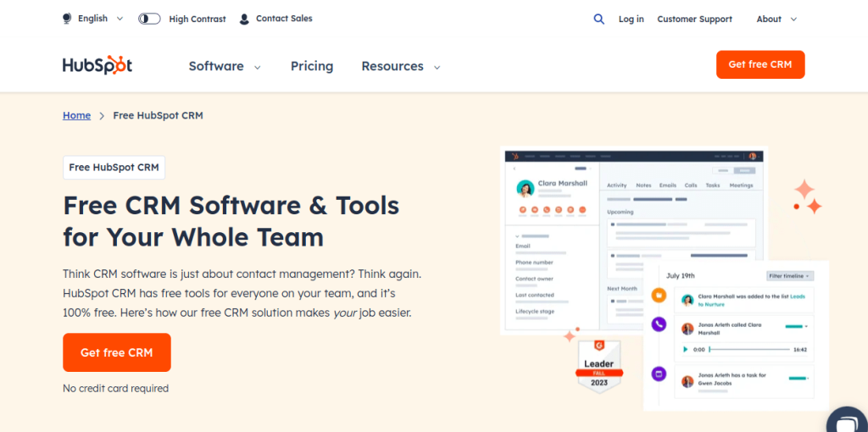Go to Customer Support
The image size is (868, 432).
tap(695, 19)
